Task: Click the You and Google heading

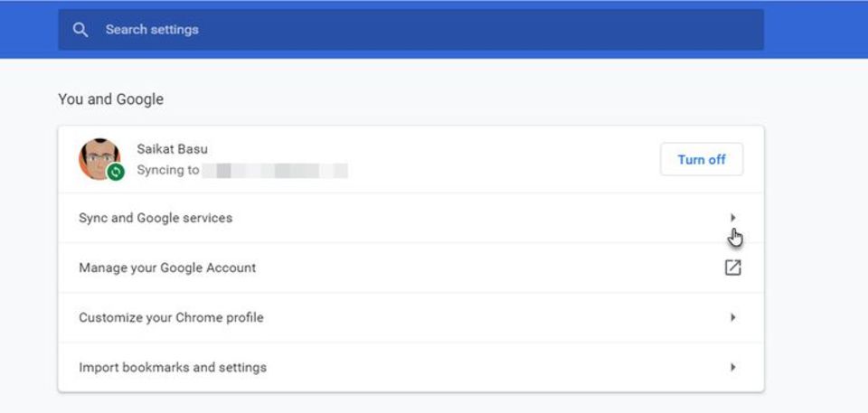Action: tap(110, 99)
